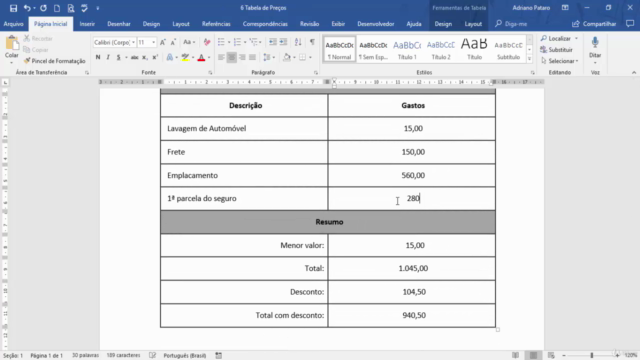Toggle italic I formatting
The image size is (640, 360).
pyautogui.click(x=108, y=57)
